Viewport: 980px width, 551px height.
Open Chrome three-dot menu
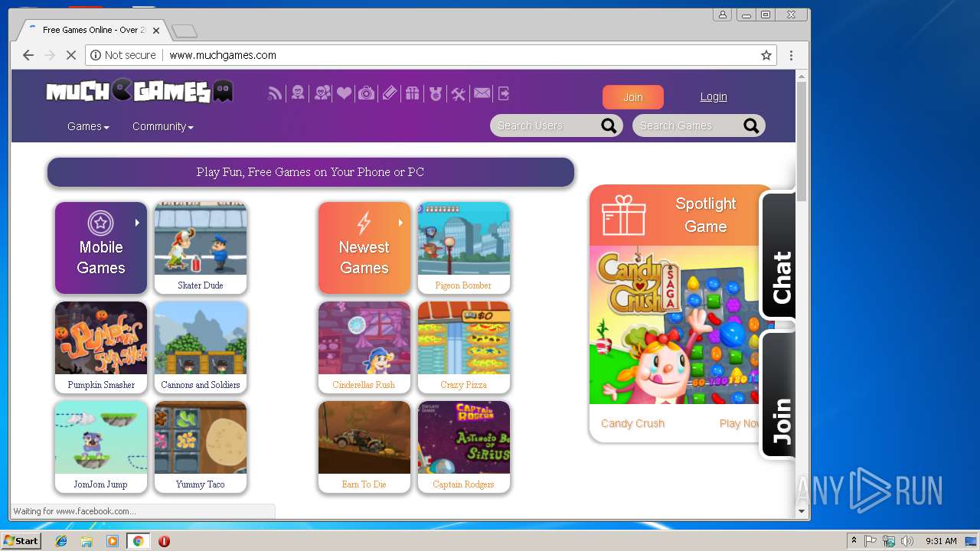click(x=791, y=55)
